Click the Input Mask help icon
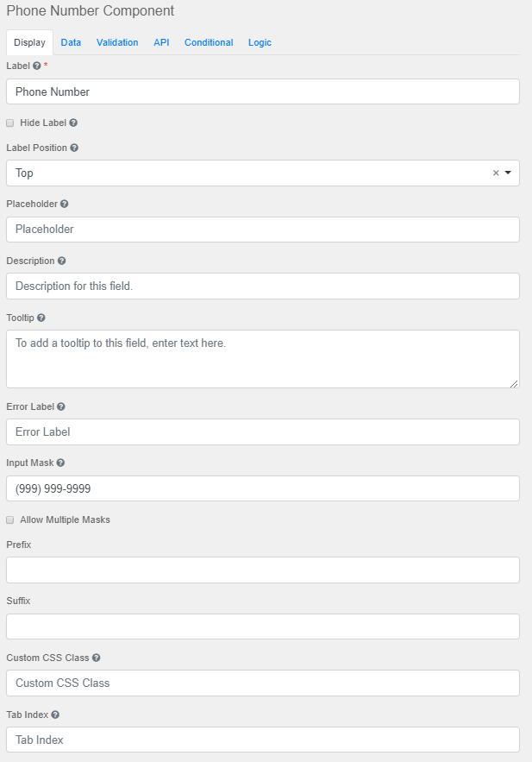532x762 pixels. pyautogui.click(x=59, y=463)
